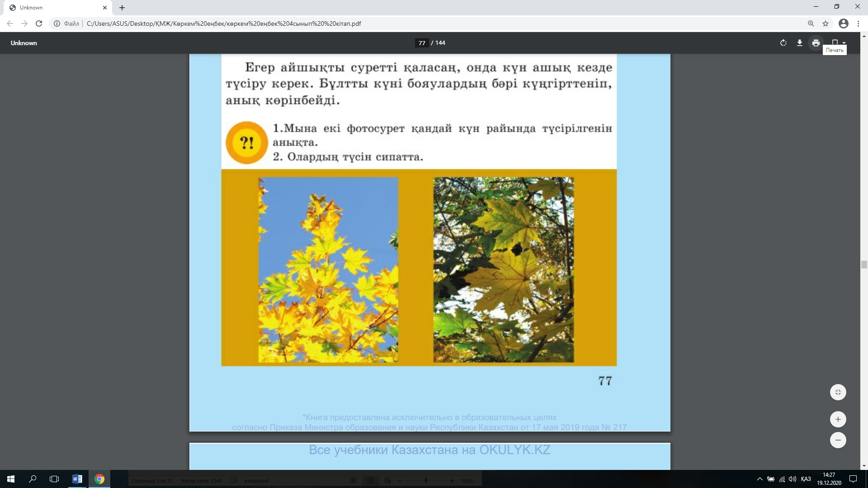Open Chrome profile account icon
The width and height of the screenshot is (868, 488).
point(843,23)
